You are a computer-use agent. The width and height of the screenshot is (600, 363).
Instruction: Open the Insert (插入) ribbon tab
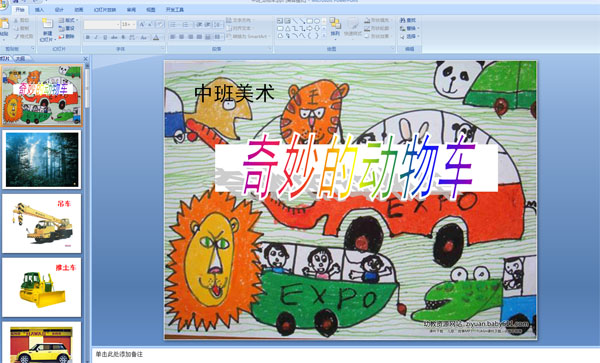[x=39, y=10]
